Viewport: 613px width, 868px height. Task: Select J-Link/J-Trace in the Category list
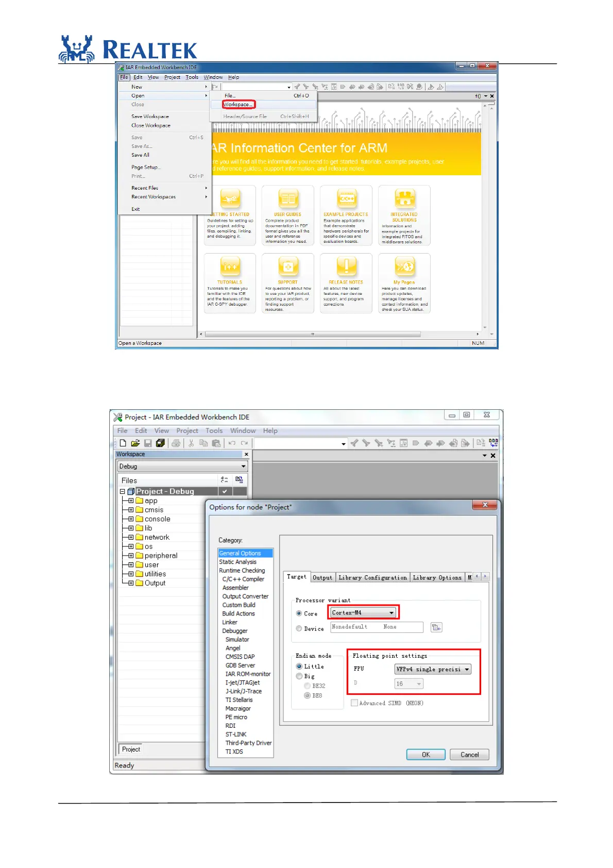(x=243, y=691)
